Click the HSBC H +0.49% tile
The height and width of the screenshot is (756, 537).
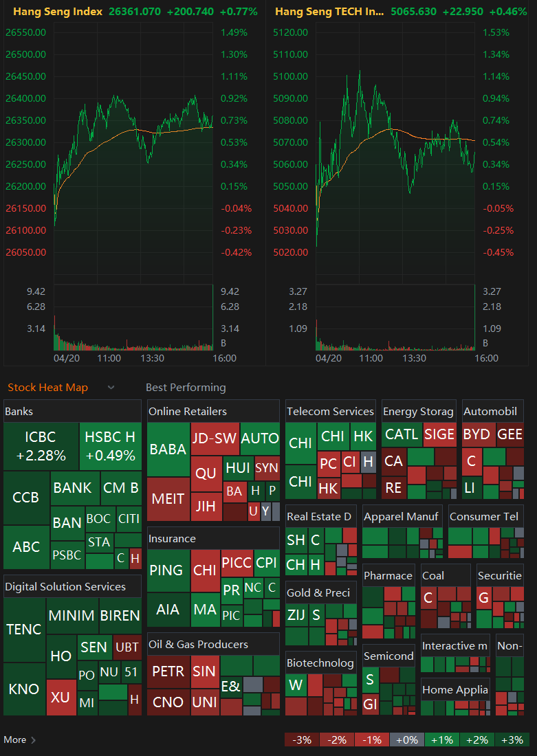[111, 447]
